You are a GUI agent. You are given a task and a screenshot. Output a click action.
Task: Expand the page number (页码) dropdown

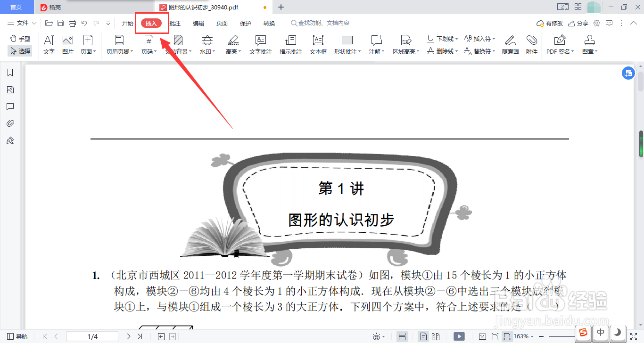149,45
